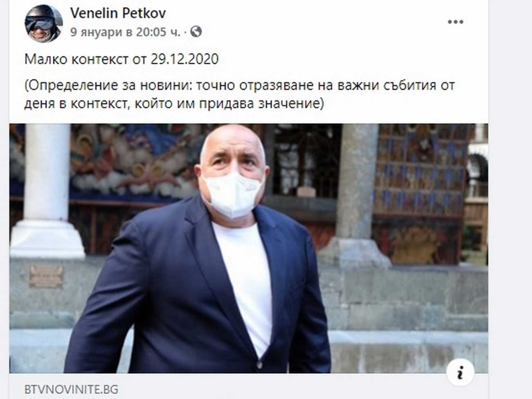
Task: Click the info 'i' icon on link preview
Action: (460, 372)
